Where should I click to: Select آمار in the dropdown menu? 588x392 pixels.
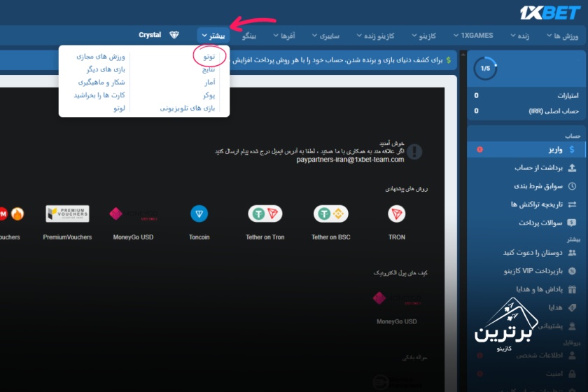tap(209, 82)
